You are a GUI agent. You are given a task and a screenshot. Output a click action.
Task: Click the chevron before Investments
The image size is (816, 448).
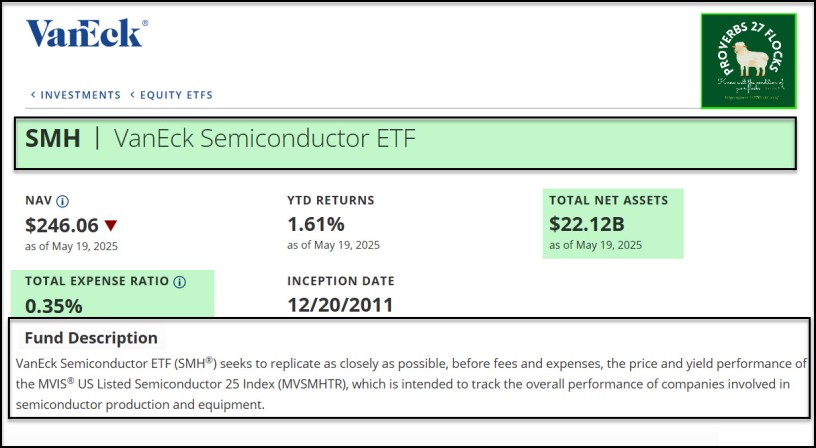pos(33,95)
